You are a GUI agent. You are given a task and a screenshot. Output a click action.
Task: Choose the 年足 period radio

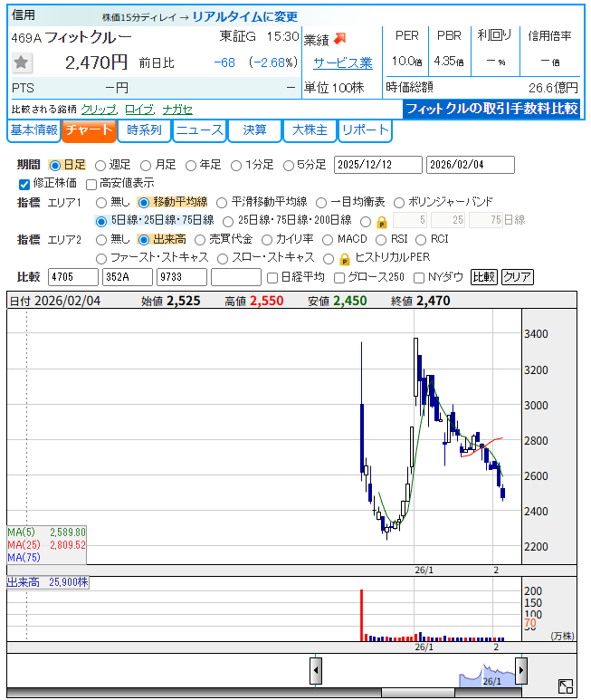[191, 166]
